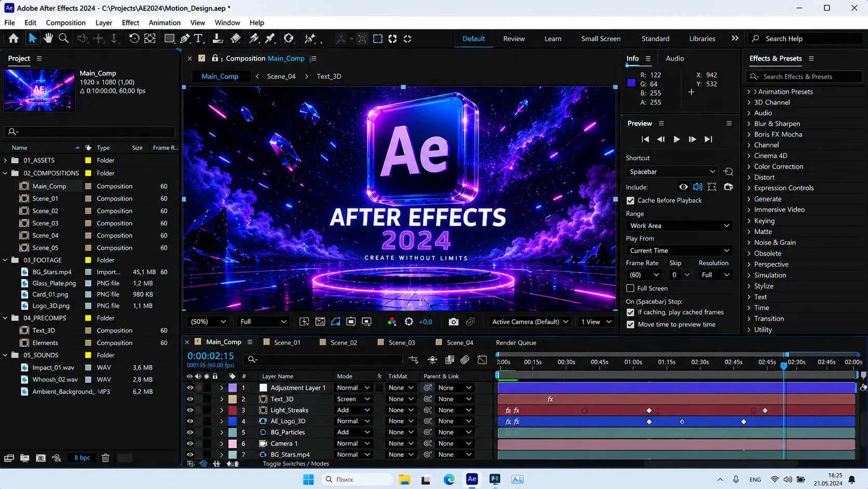Select the Puppet Pin tool
Image resolution: width=868 pixels, height=489 pixels.
(x=310, y=38)
